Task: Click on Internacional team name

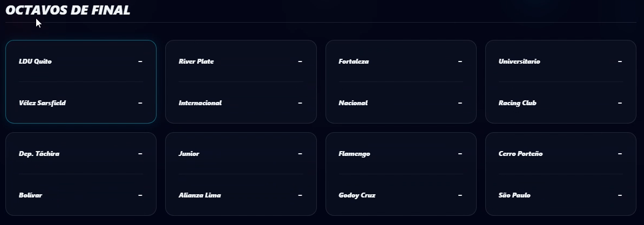Action: point(200,103)
